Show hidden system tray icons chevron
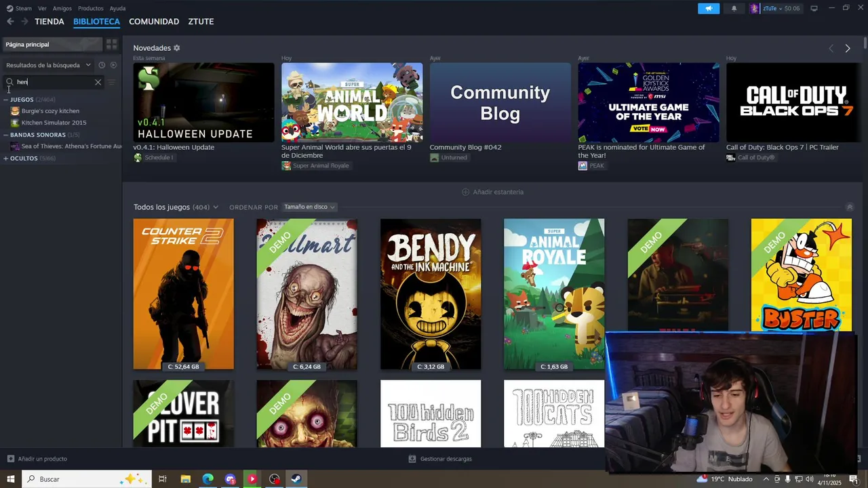 point(766,479)
